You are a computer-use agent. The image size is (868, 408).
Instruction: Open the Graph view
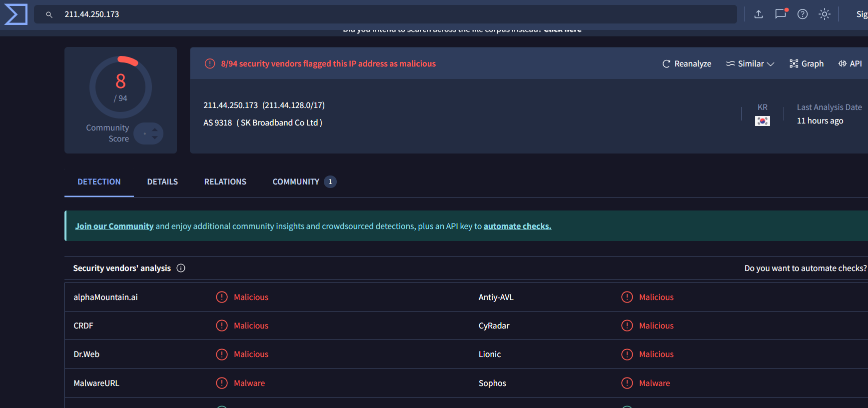tap(807, 63)
